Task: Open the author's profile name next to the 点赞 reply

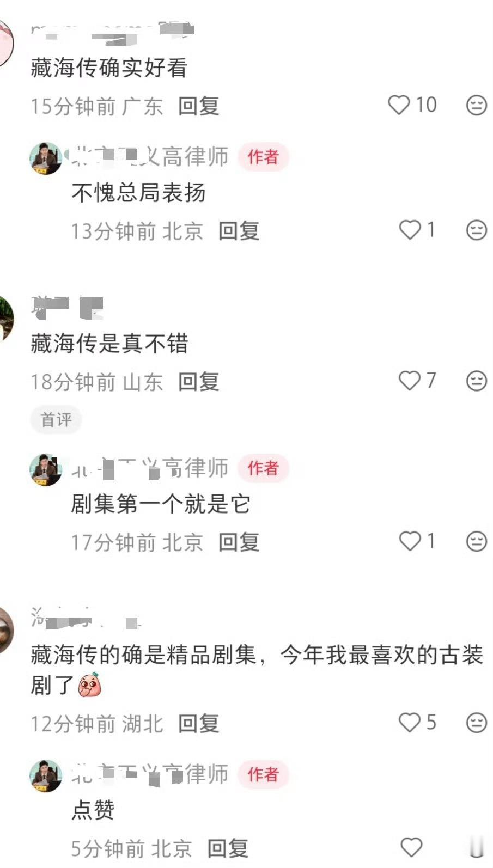Action: [x=150, y=774]
